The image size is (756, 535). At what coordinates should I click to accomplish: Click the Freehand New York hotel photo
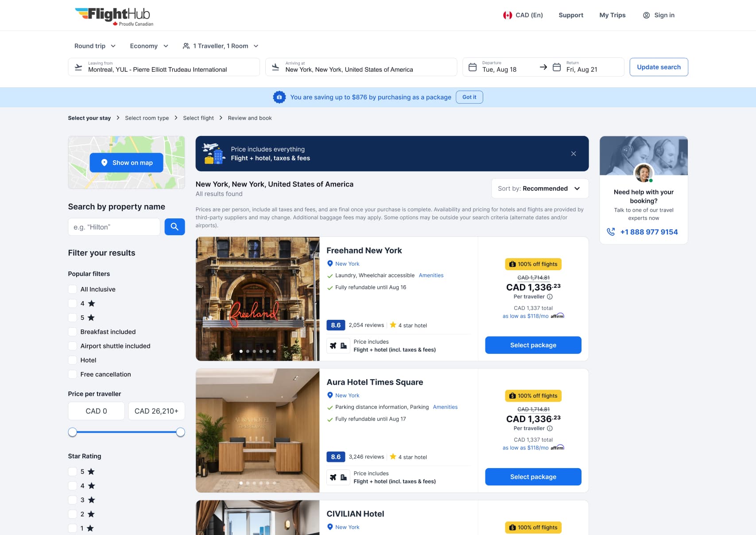[257, 299]
